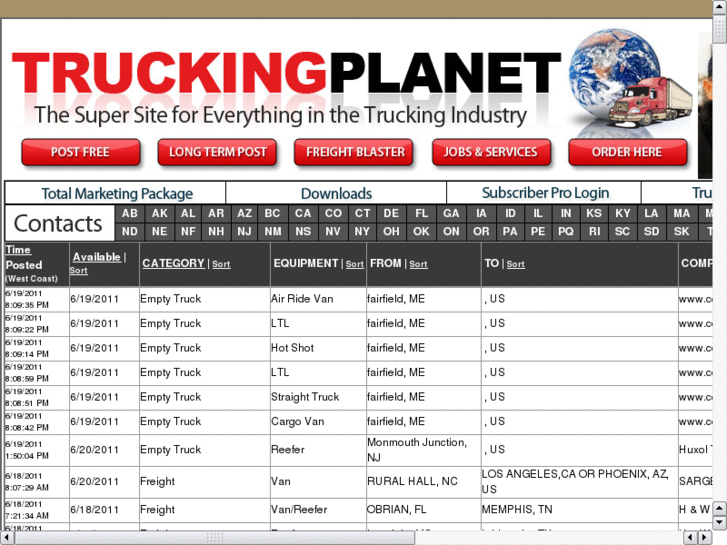Click Sort next to EQUIPMENT
The height and width of the screenshot is (545, 727).
(355, 264)
